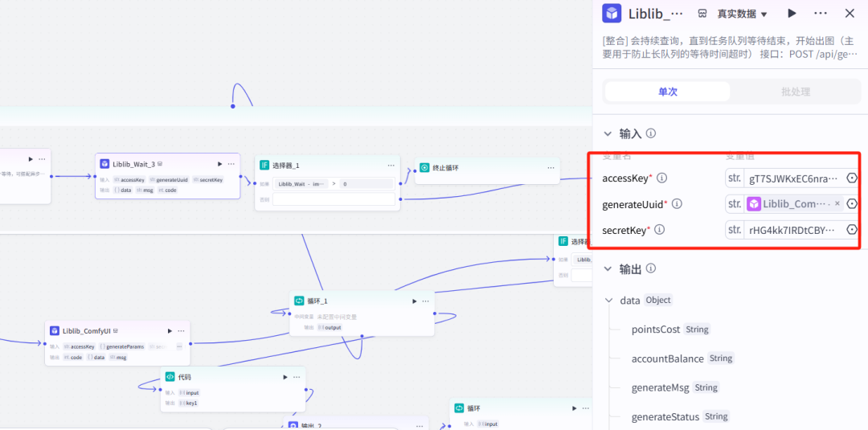Viewport: 868px width, 430px height.
Task: Open the 真实数据 dropdown
Action: 743,14
